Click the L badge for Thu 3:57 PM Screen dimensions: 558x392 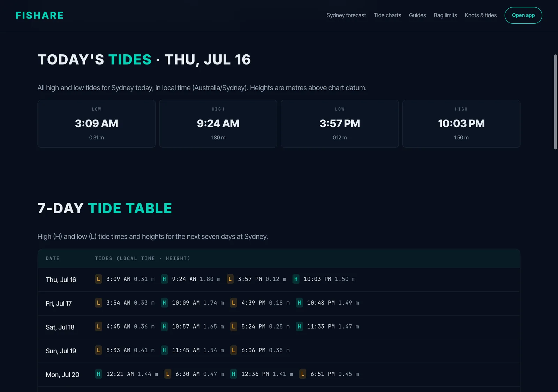[230, 279]
